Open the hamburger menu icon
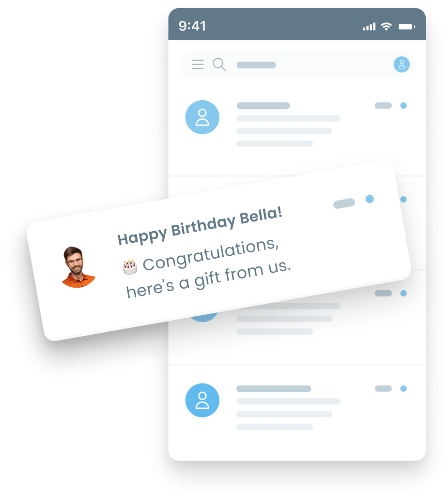The width and height of the screenshot is (448, 496). tap(198, 64)
